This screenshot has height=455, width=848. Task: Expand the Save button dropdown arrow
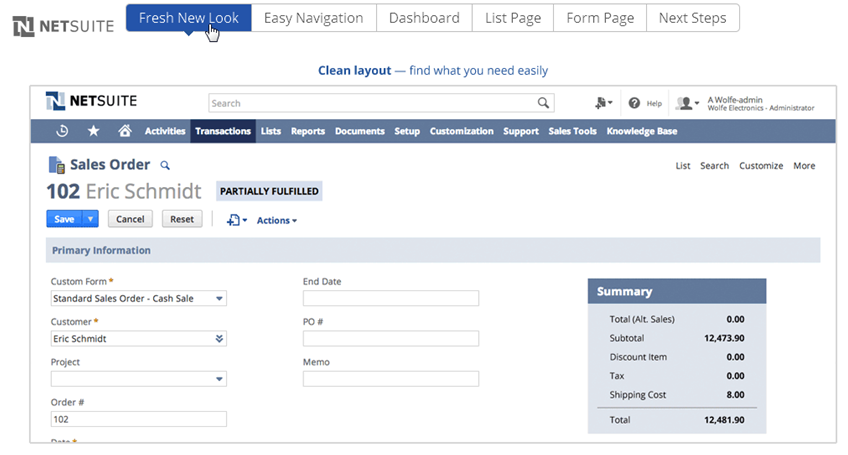(90, 219)
